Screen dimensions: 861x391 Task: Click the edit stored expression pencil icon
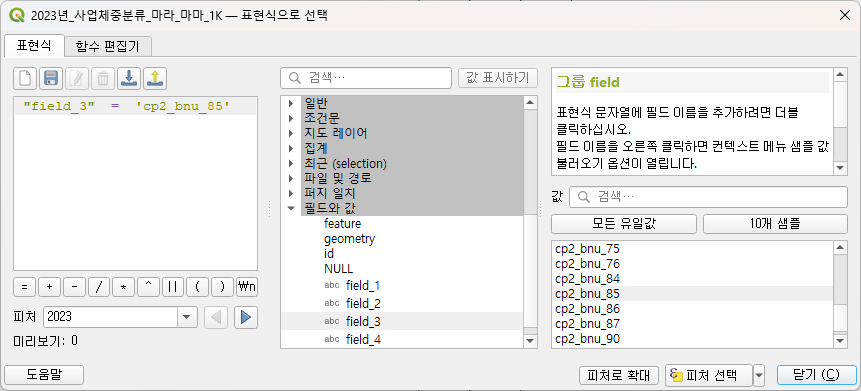(77, 79)
